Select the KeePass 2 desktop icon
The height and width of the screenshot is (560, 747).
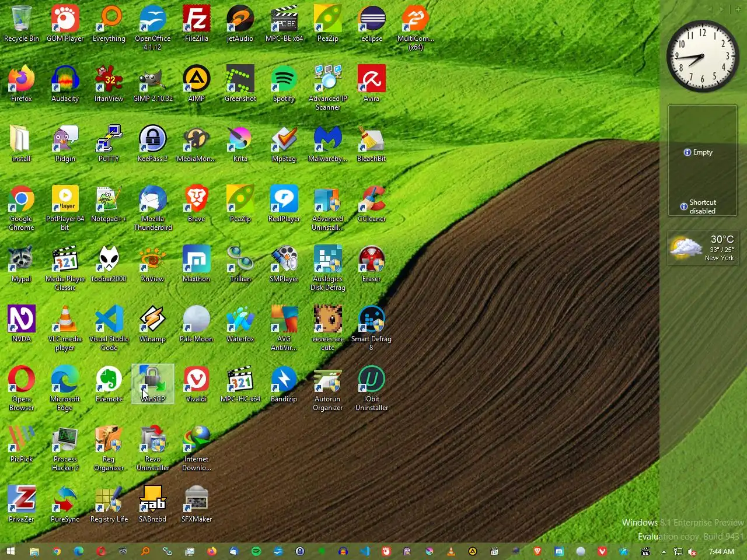[153, 144]
